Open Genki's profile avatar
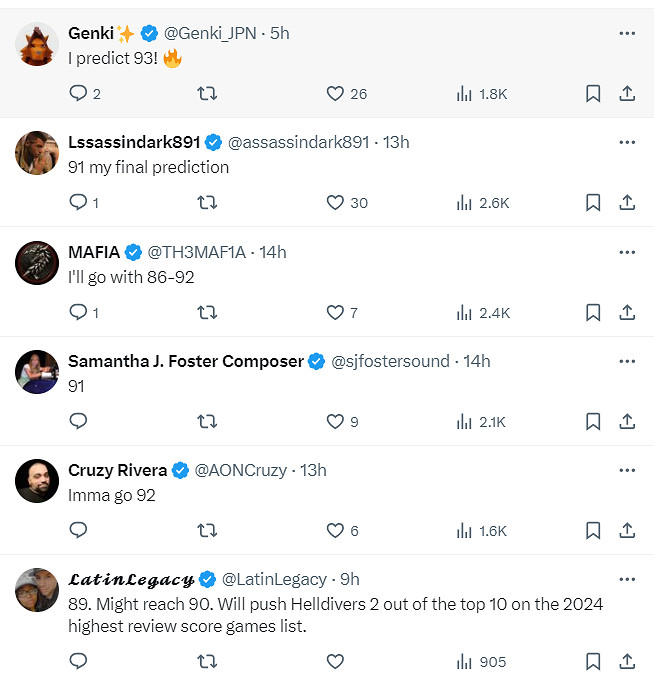The height and width of the screenshot is (684, 654). pos(37,45)
